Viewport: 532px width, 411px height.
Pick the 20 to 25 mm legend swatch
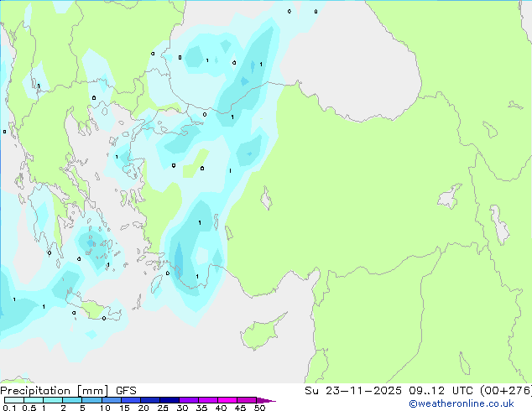click(x=149, y=400)
